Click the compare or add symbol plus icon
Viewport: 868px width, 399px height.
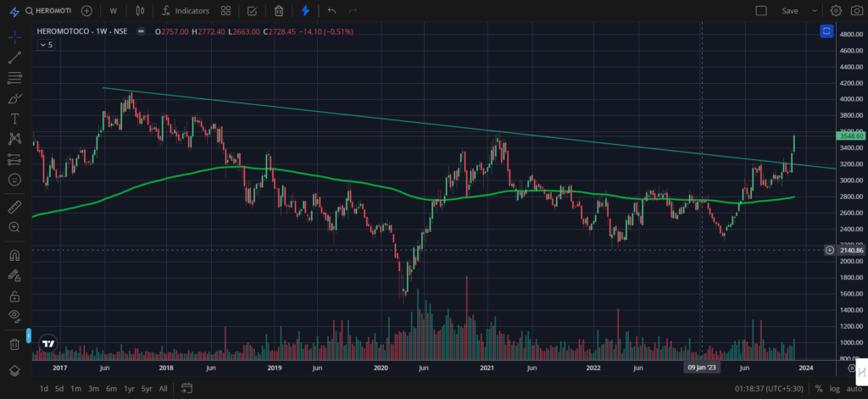click(87, 10)
